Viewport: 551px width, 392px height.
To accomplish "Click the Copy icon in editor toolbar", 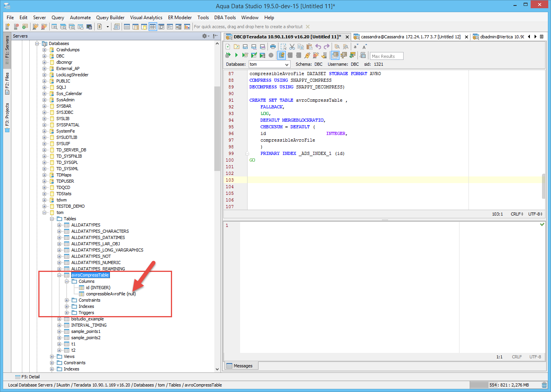I will [x=301, y=47].
